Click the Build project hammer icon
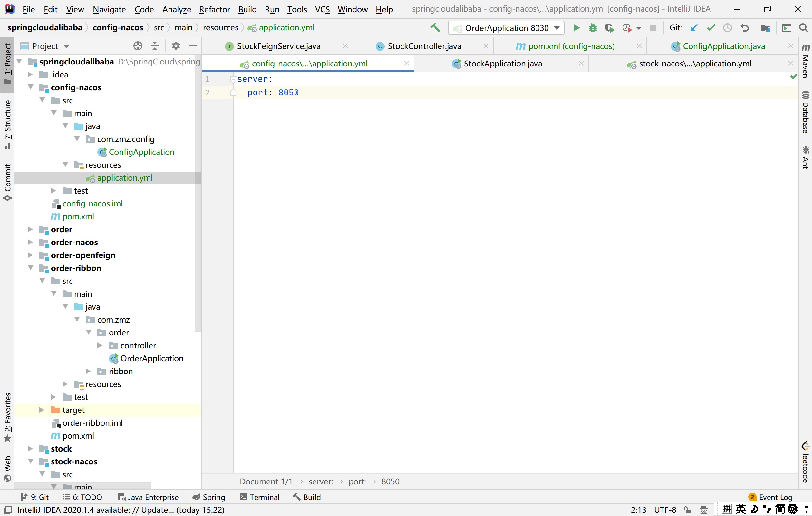Screen dimensions: 812x516 [435, 28]
